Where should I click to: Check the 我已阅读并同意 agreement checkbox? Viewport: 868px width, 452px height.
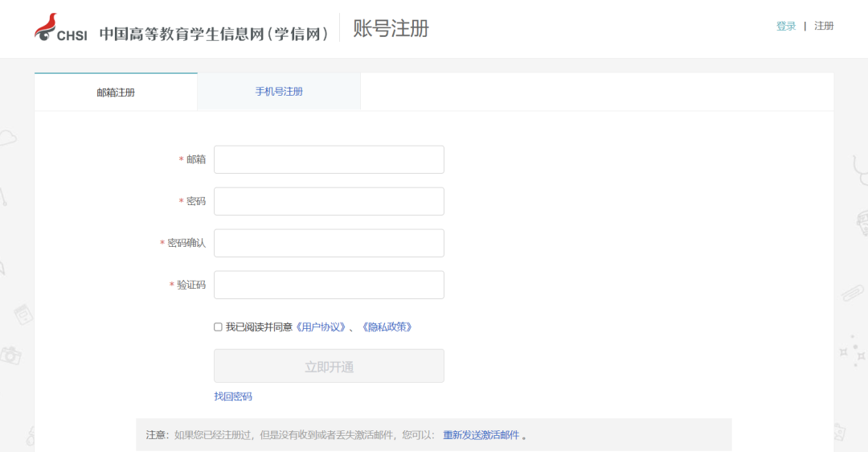pyautogui.click(x=218, y=327)
